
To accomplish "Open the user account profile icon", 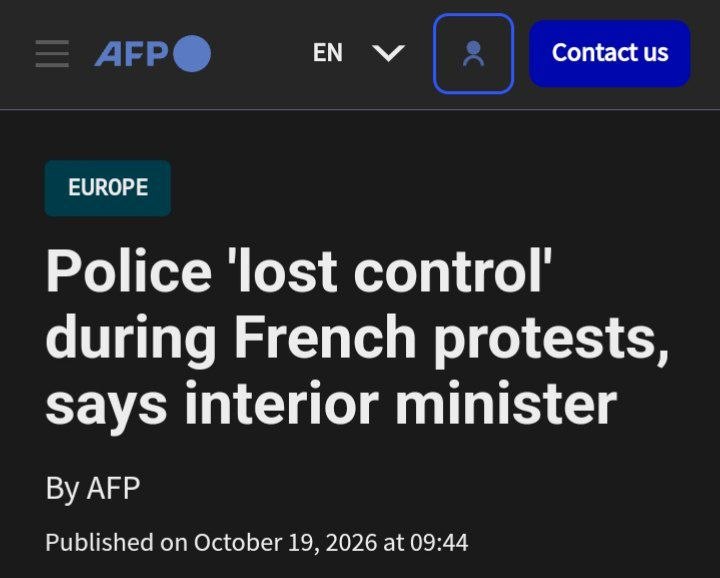I will pos(473,54).
